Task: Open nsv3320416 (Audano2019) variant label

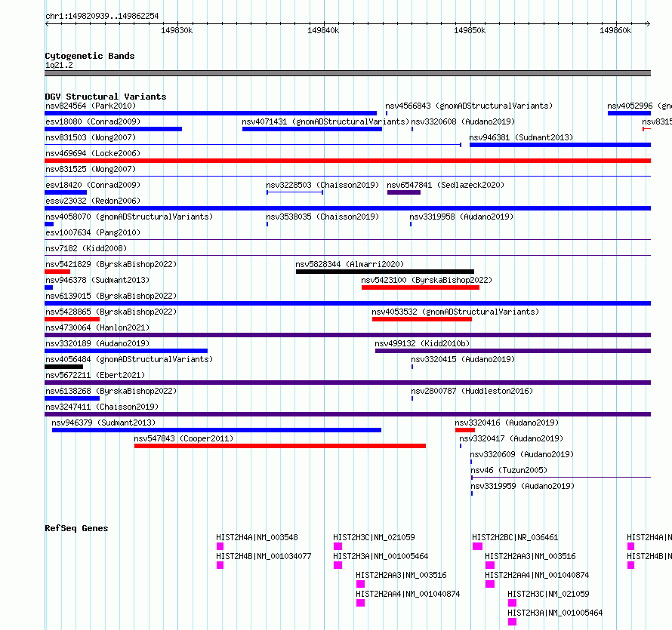Action: [507, 423]
